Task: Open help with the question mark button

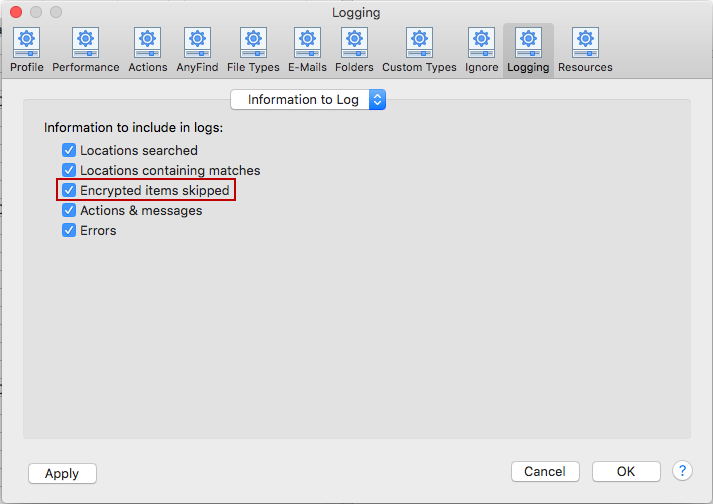Action: tap(682, 470)
